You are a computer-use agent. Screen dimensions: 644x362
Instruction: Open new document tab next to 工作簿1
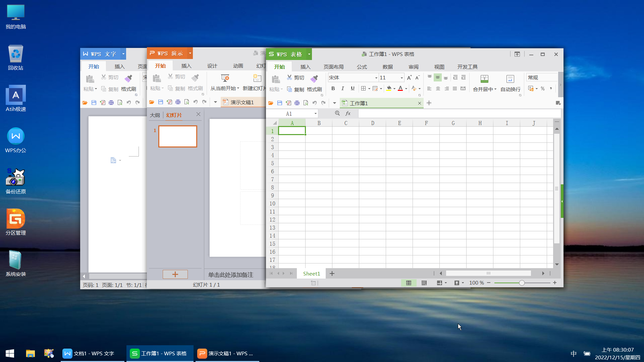429,103
